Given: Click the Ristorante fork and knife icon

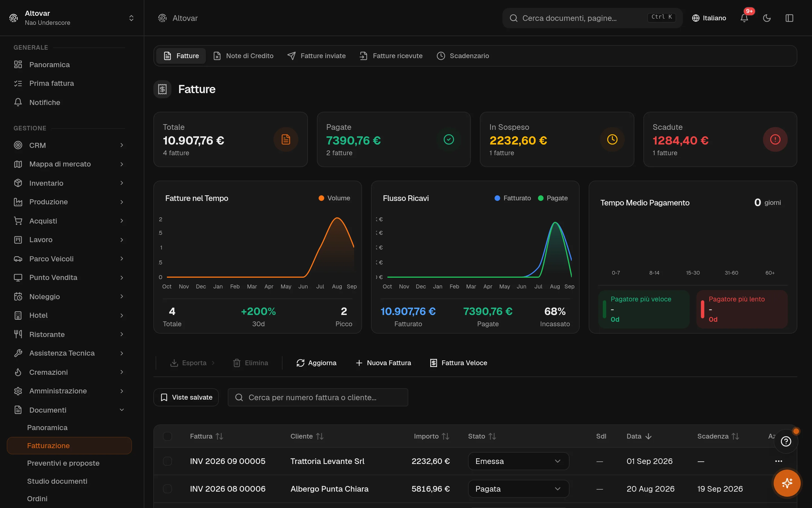Looking at the screenshot, I should (x=18, y=334).
